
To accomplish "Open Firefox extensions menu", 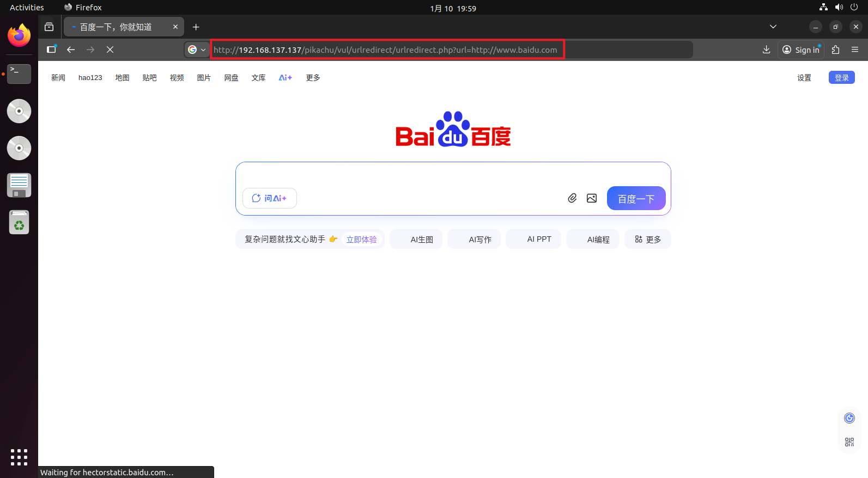I will point(835,50).
